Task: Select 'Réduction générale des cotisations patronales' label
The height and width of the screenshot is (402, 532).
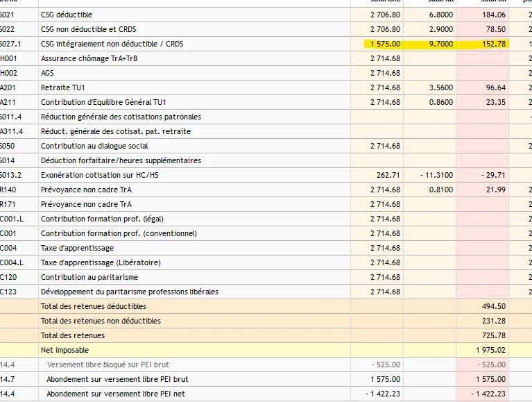Action: coord(121,117)
